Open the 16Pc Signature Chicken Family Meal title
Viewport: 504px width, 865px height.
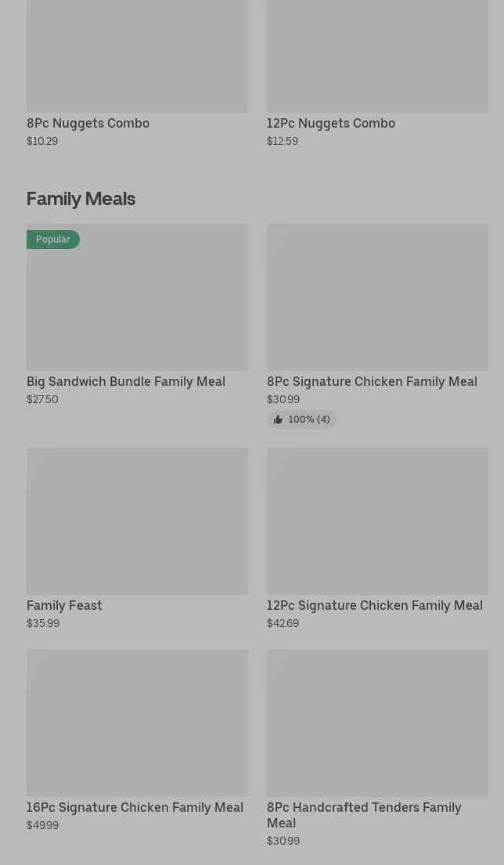tap(135, 807)
